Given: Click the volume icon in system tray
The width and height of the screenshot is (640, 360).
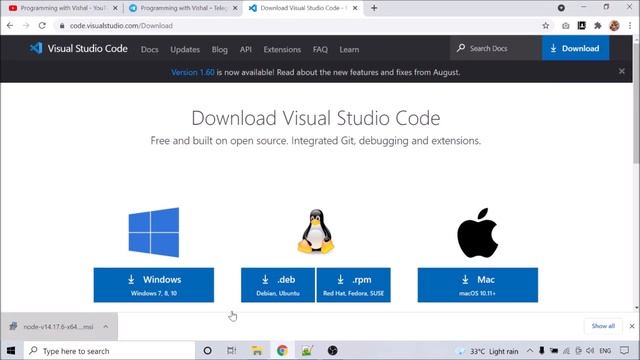Looking at the screenshot, I should [x=590, y=351].
